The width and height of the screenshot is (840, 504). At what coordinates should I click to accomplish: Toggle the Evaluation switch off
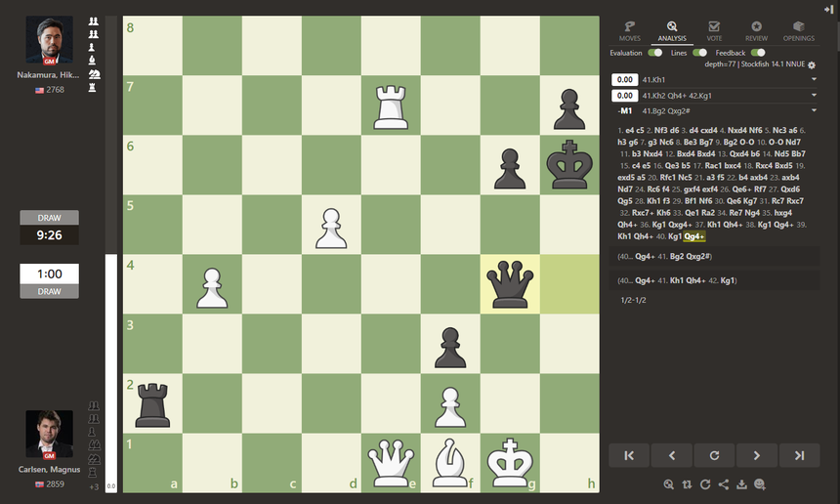coord(655,53)
